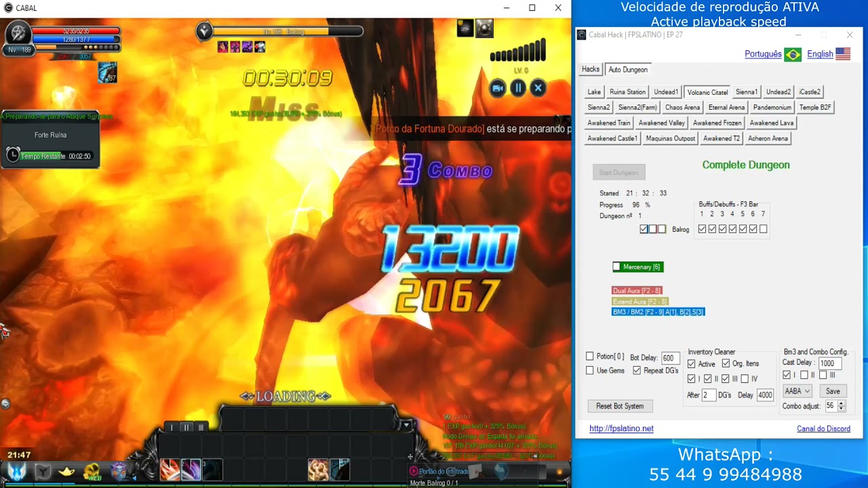Enable Inventory Cleaner IV checkbox

tap(745, 379)
